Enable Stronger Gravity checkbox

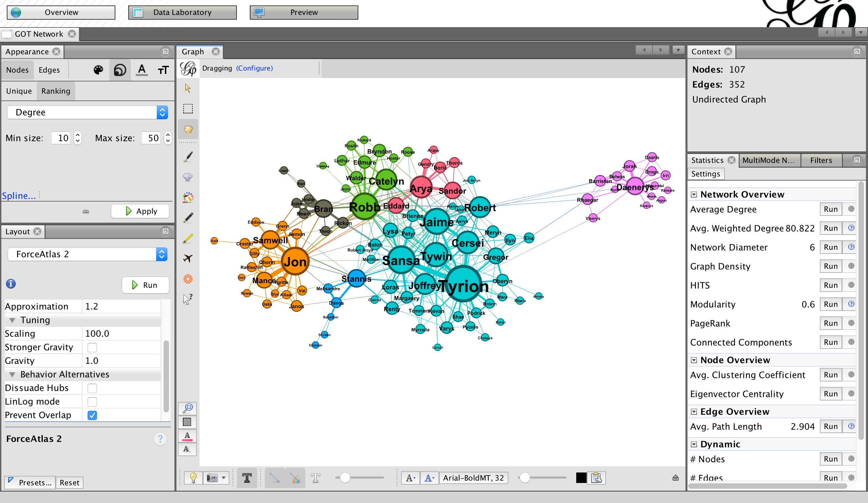coord(92,347)
